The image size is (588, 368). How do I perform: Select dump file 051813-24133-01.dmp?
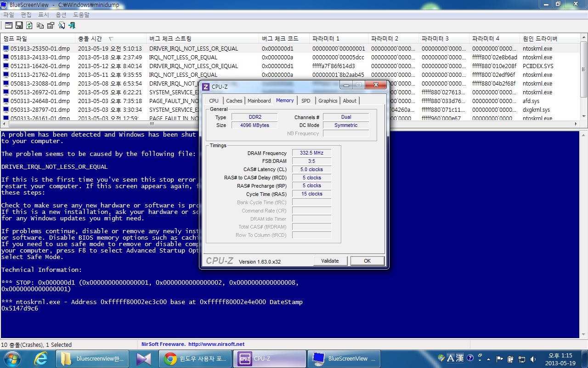pos(40,57)
